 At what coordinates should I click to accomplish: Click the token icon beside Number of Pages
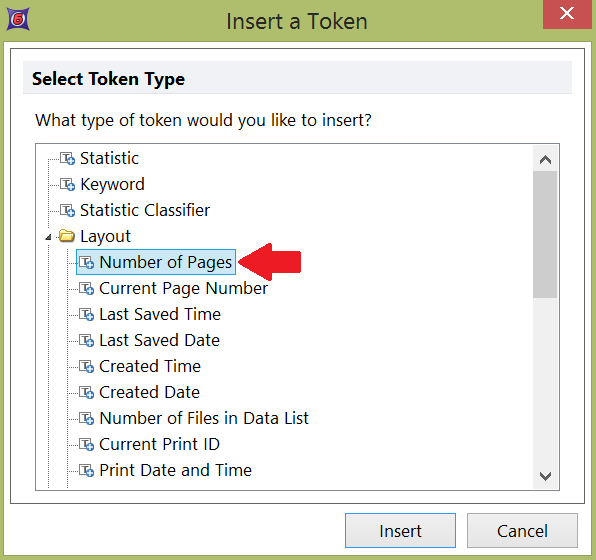click(86, 262)
